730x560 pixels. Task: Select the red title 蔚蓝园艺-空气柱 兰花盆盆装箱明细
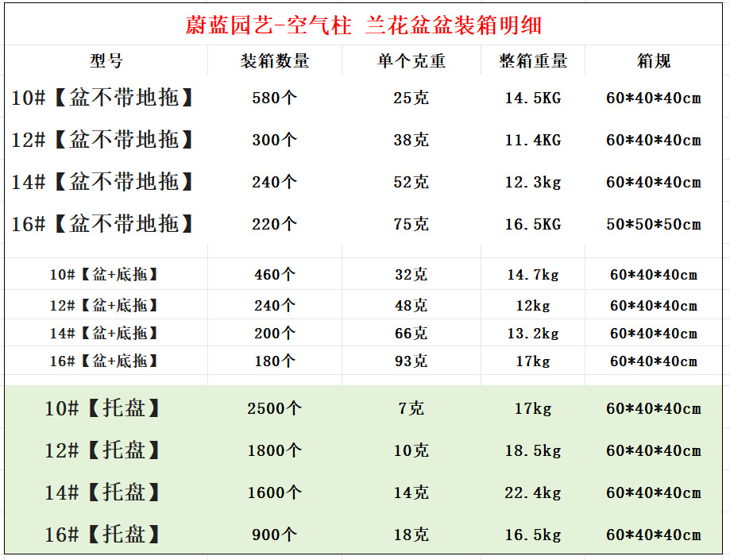363,25
